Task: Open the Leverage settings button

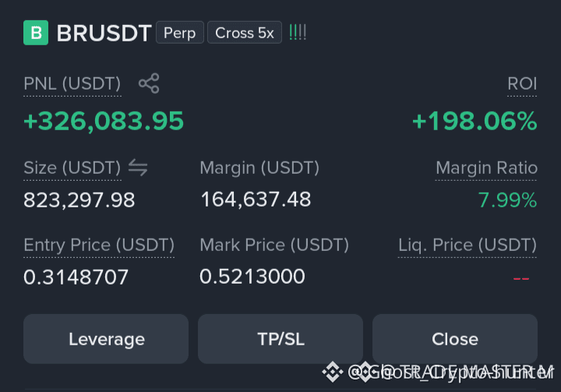Action: pyautogui.click(x=106, y=339)
